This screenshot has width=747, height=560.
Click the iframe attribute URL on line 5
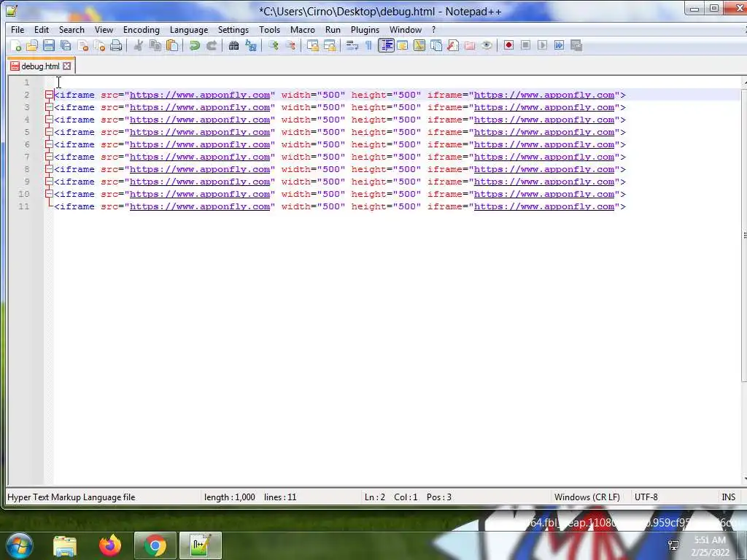tap(544, 133)
